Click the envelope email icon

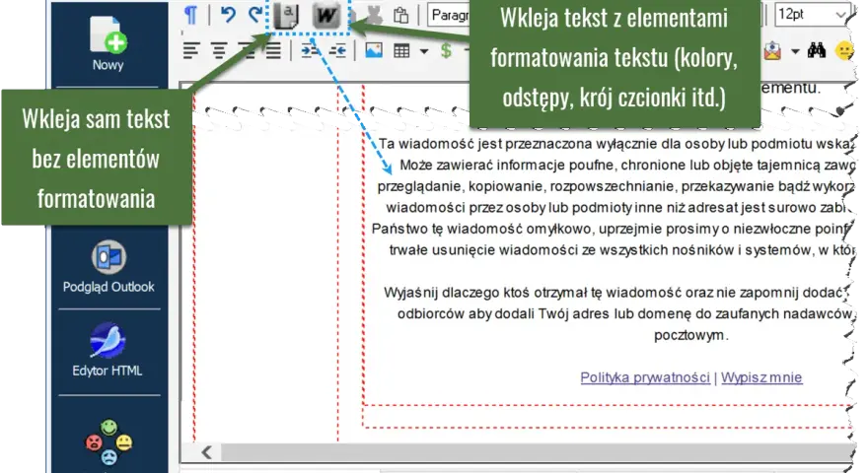point(772,51)
